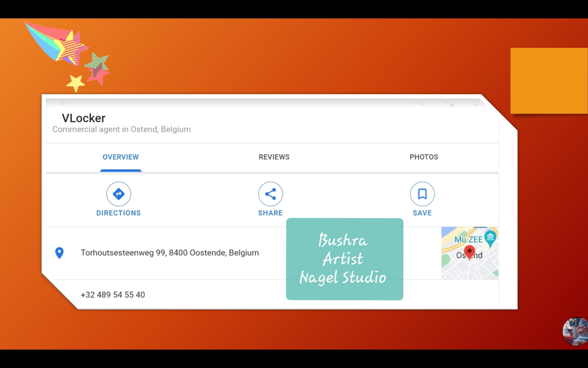This screenshot has height=368, width=588.
Task: Open the Photos tab
Action: [424, 157]
